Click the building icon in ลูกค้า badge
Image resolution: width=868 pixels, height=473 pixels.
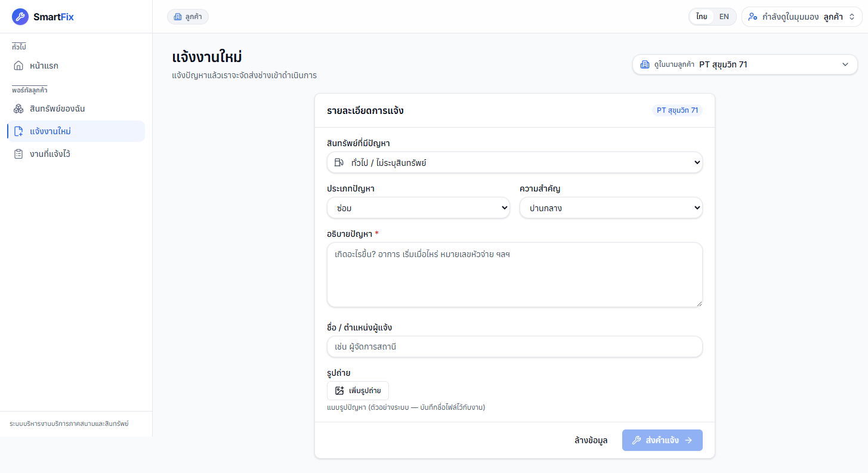(178, 17)
